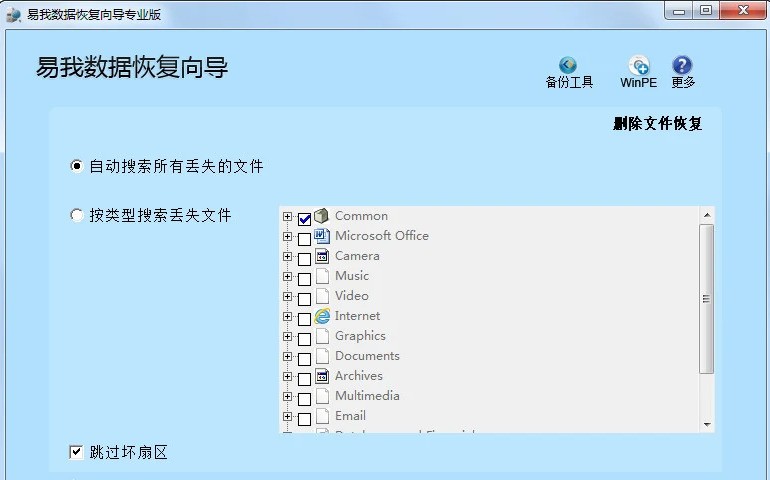Image resolution: width=770 pixels, height=480 pixels.
Task: Select the Email tree item
Action: 350,416
